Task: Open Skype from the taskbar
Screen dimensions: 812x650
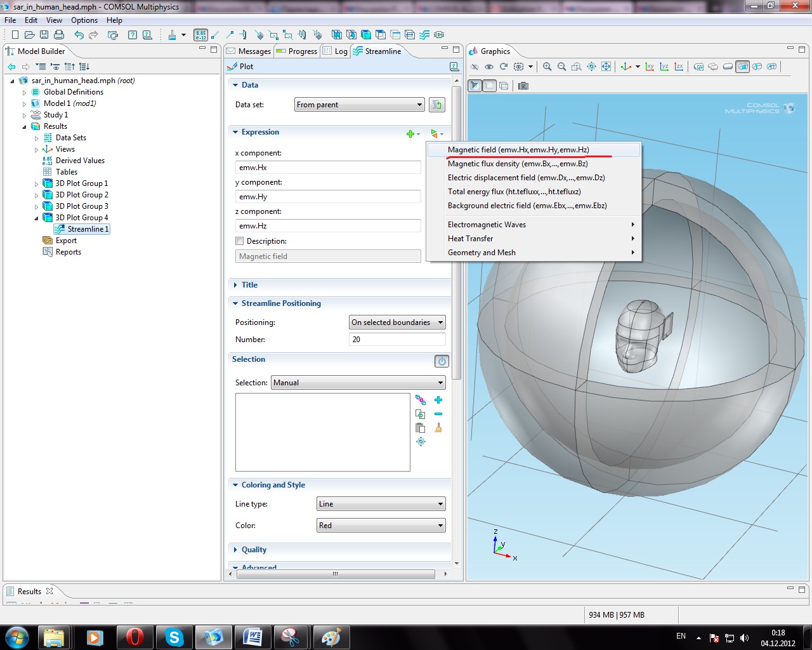Action: pos(174,637)
